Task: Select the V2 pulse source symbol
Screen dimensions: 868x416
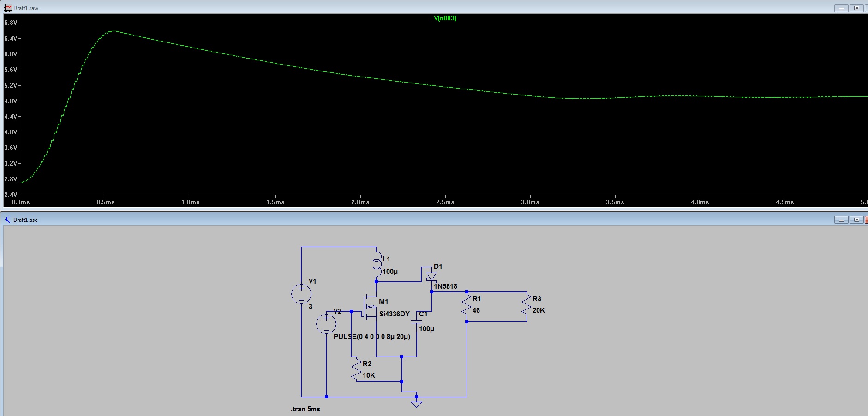Action: [326, 324]
